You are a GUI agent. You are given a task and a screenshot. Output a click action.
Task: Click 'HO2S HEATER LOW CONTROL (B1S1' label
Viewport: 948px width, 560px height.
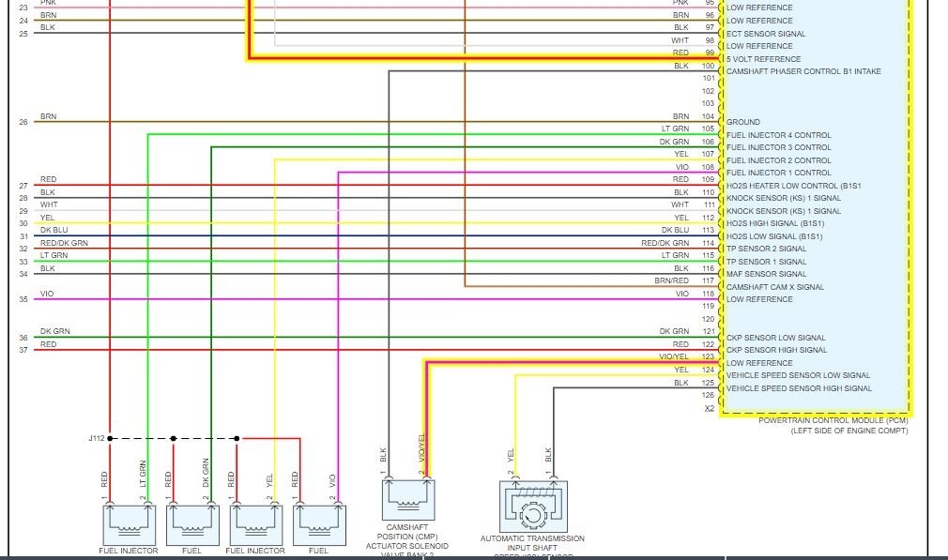coord(793,186)
